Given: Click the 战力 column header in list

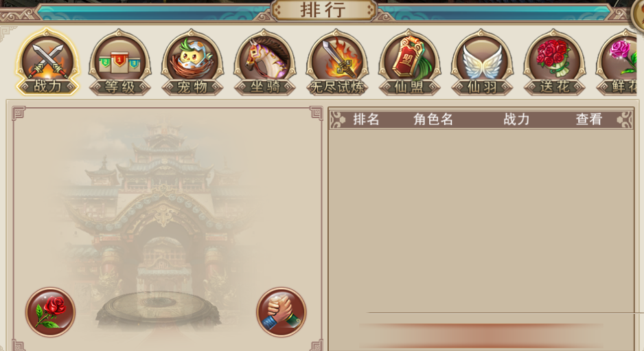Looking at the screenshot, I should click(x=516, y=120).
